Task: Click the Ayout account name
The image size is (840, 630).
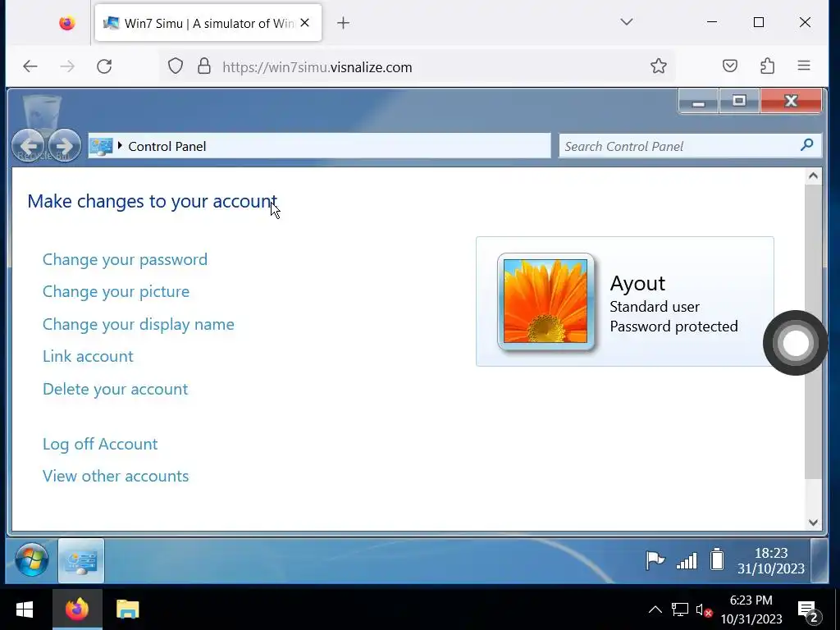Action: click(637, 283)
